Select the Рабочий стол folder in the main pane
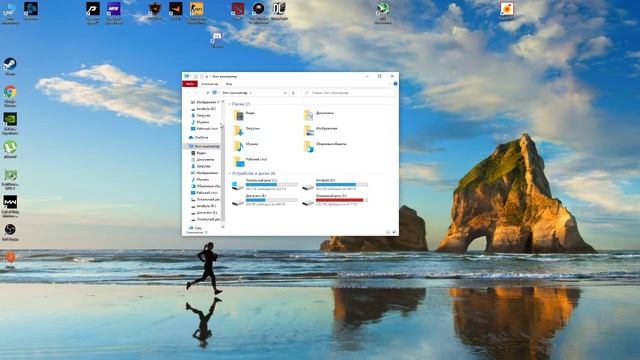This screenshot has height=360, width=640. click(250, 161)
